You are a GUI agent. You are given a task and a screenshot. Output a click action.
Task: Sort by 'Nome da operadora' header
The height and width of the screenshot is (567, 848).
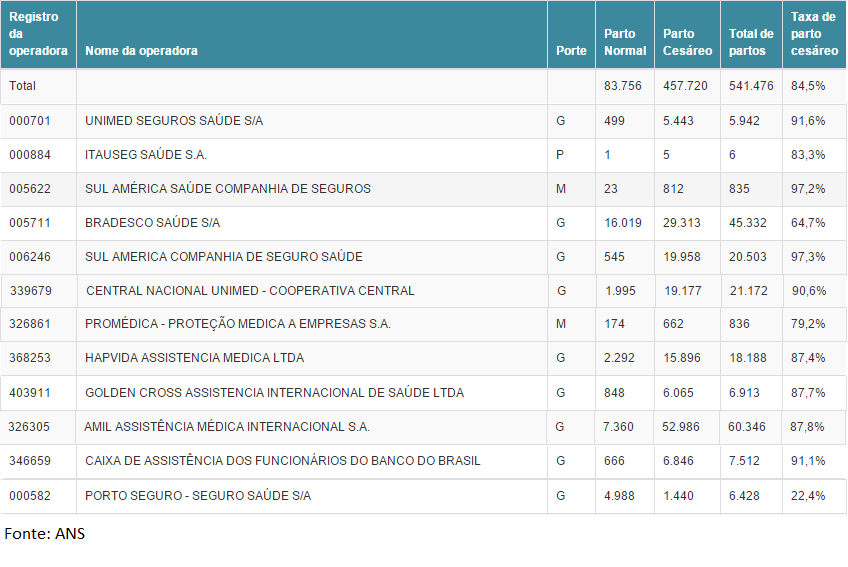[141, 51]
